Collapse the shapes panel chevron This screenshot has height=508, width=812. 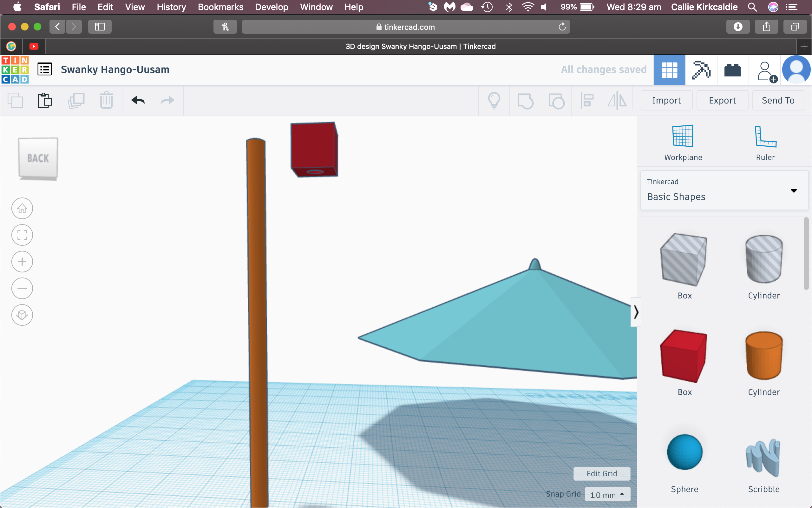coord(636,312)
